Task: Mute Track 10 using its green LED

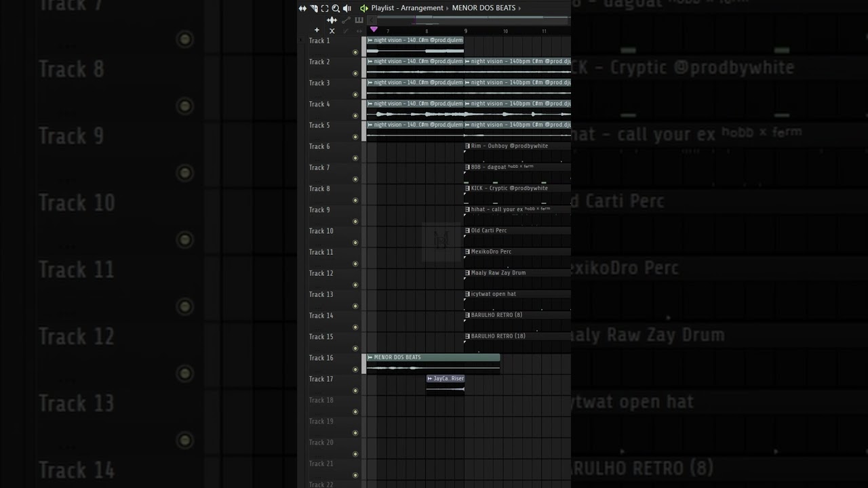Action: (355, 243)
